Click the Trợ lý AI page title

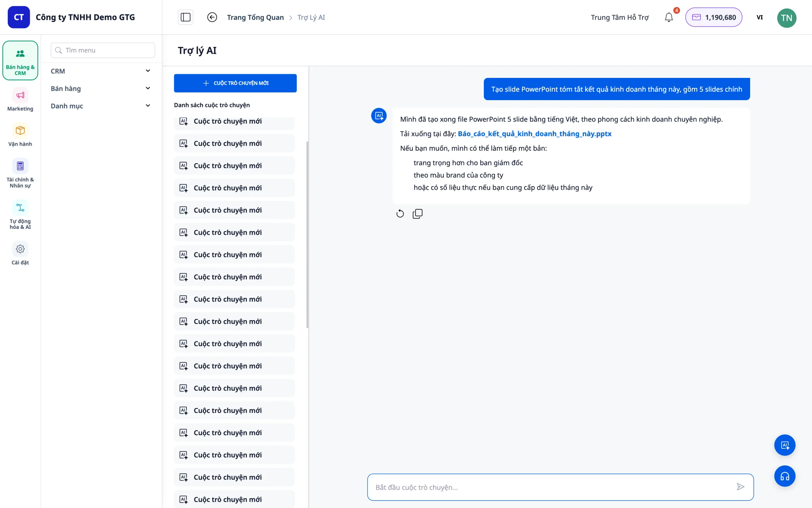[197, 50]
